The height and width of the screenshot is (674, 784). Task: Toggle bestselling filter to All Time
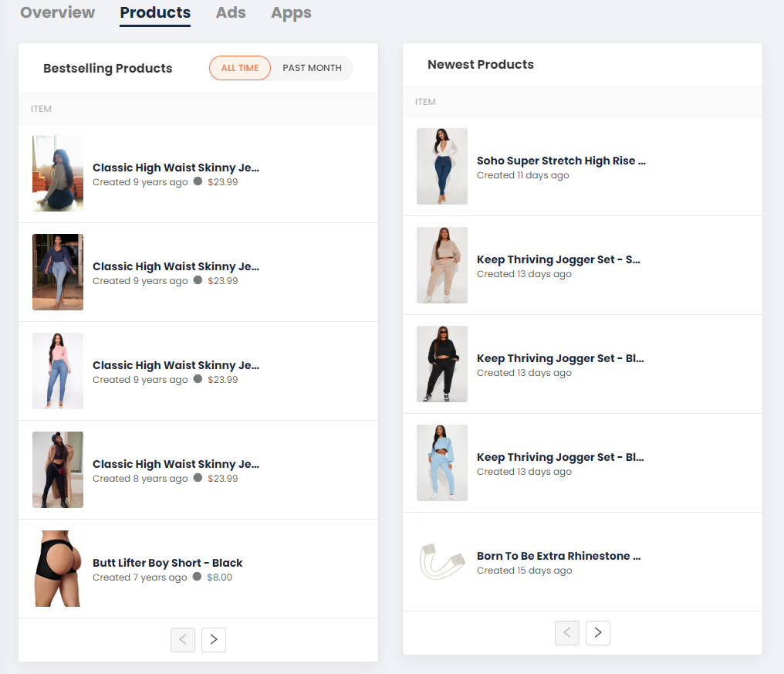(240, 68)
